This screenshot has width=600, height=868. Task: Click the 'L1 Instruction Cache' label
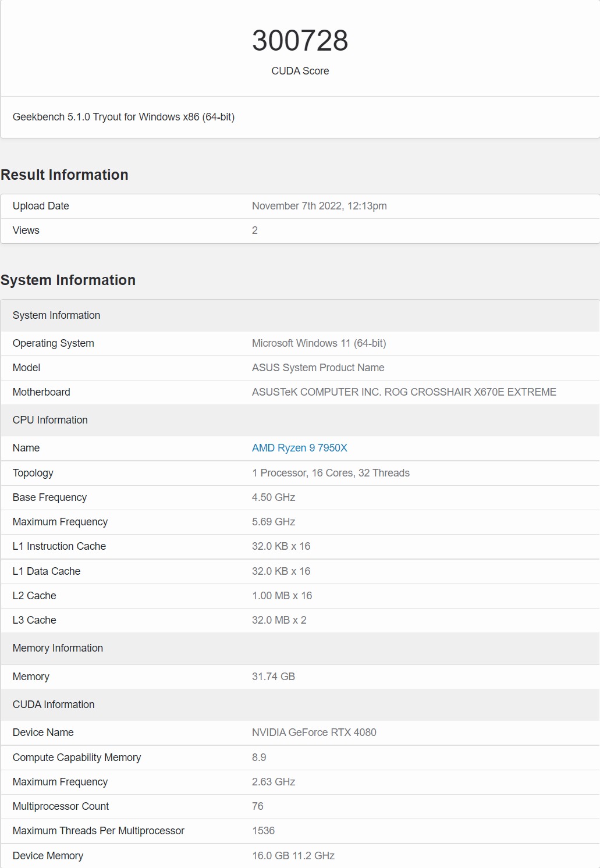click(59, 546)
